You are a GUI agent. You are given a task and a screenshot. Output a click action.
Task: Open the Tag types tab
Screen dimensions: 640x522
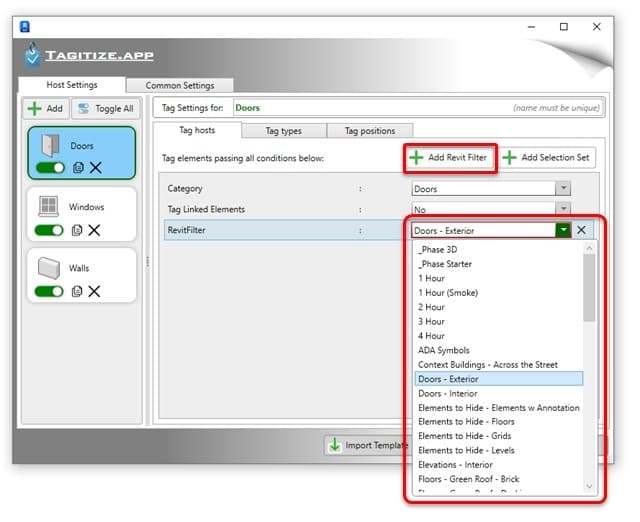(284, 131)
